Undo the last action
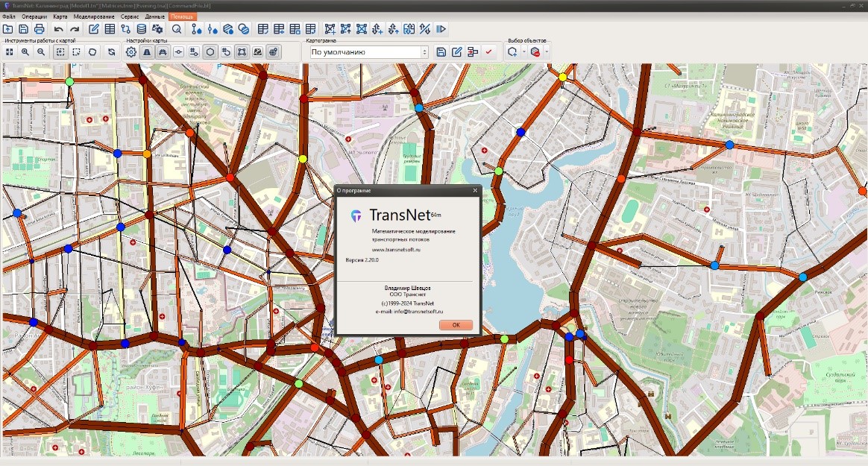The width and height of the screenshot is (868, 466). tap(59, 29)
